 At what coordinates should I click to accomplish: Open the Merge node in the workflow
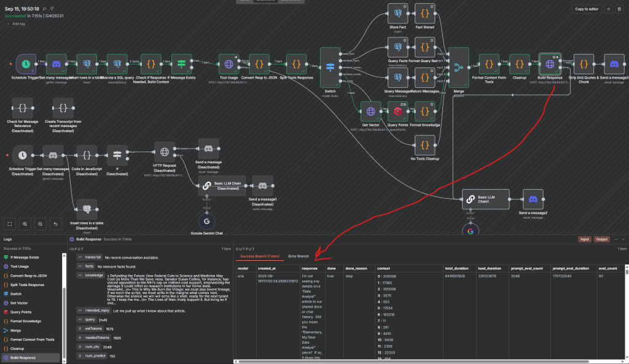pyautogui.click(x=458, y=69)
